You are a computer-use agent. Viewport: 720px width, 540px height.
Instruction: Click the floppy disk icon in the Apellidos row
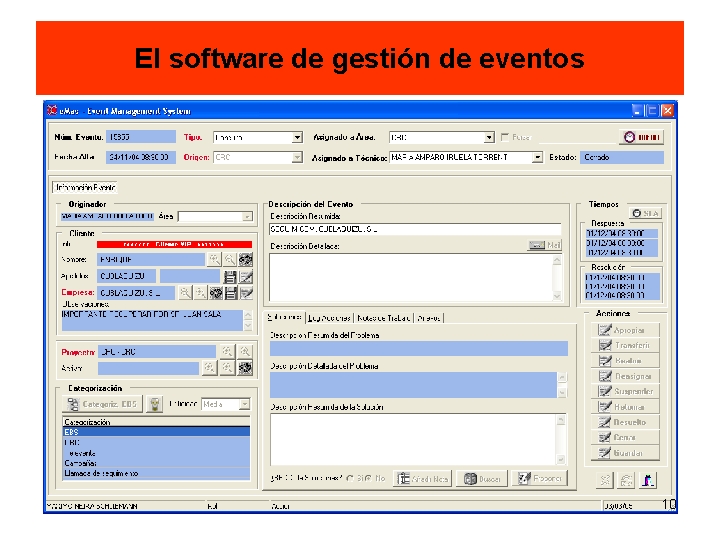230,276
